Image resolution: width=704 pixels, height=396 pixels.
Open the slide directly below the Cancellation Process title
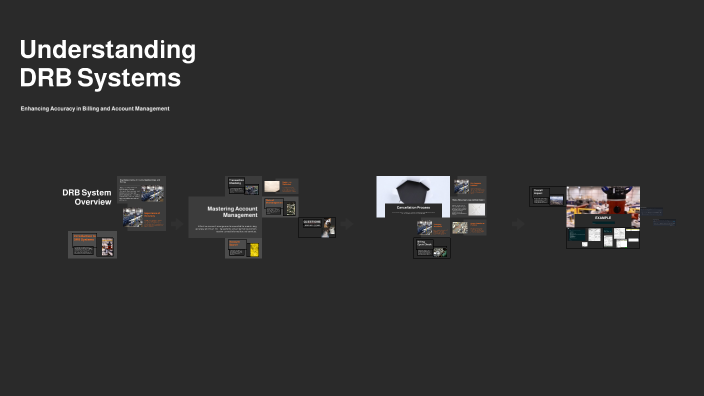tap(433, 228)
